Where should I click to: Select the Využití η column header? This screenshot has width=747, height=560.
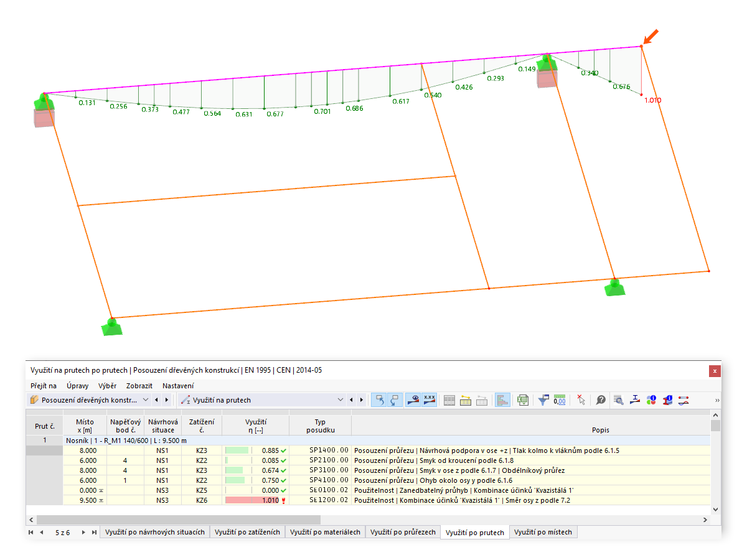coord(256,426)
